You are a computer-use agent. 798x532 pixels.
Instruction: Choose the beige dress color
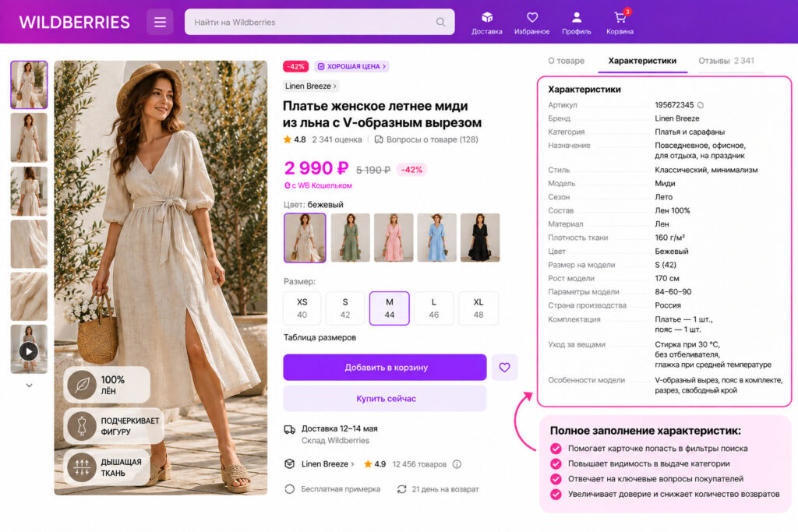[305, 238]
